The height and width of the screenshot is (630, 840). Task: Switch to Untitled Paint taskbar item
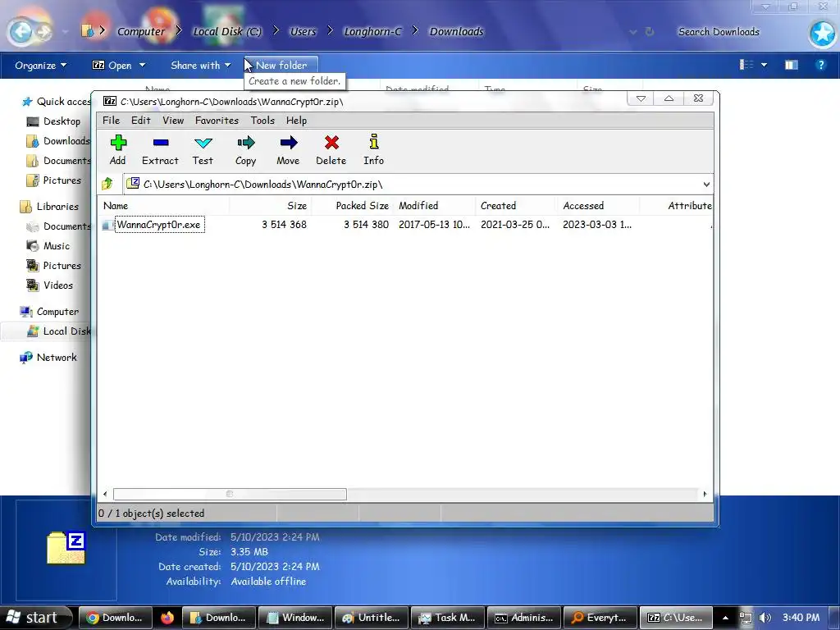click(371, 618)
